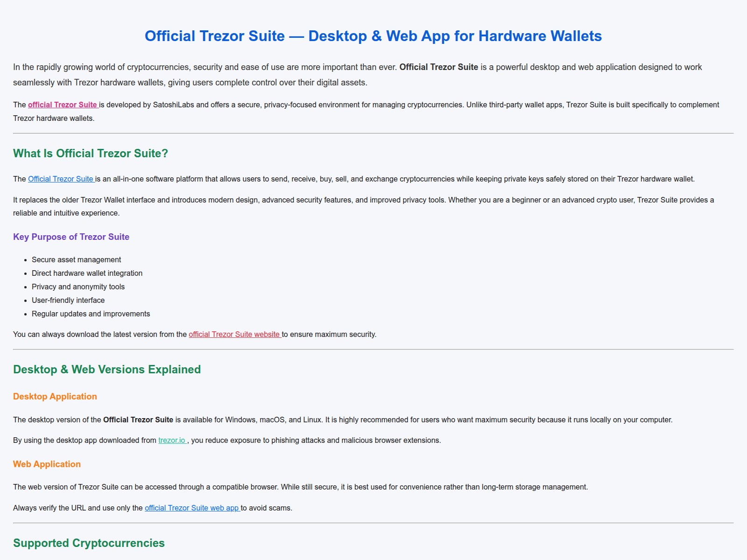Click the main page title heading
The image size is (747, 560).
click(x=373, y=36)
